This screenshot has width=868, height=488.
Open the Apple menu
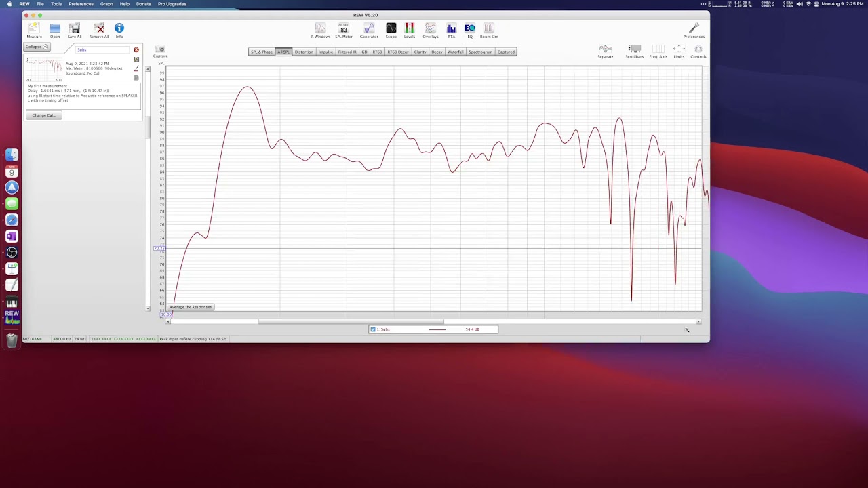pos(9,4)
